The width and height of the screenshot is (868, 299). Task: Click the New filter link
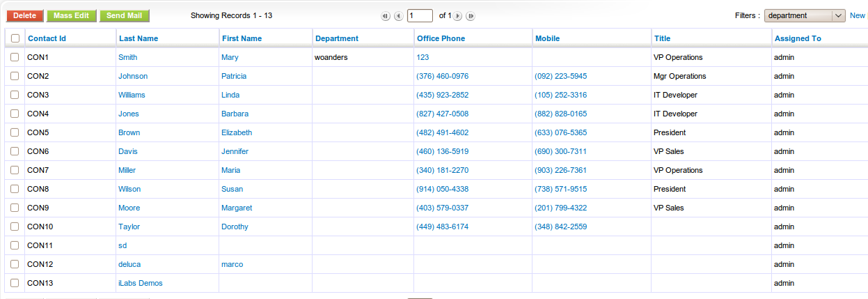(857, 15)
